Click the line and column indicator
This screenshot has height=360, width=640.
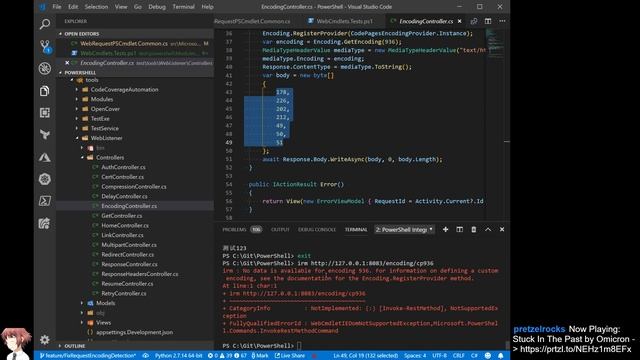pos(365,356)
